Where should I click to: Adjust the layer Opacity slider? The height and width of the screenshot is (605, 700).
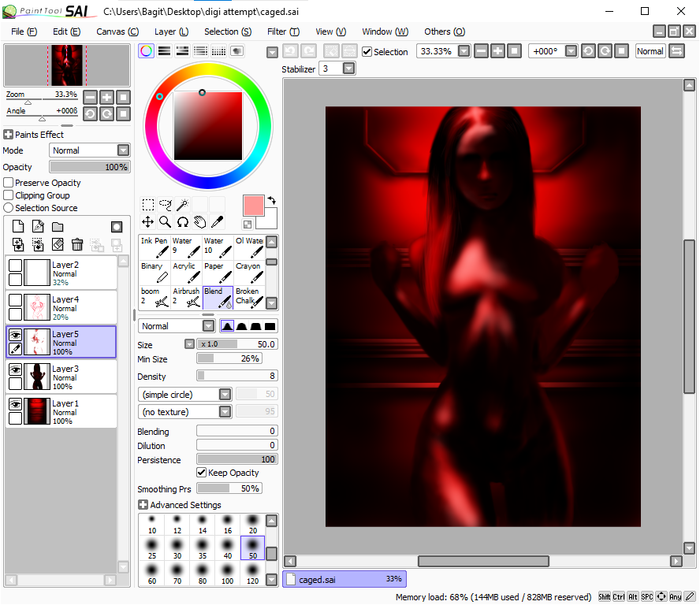90,167
